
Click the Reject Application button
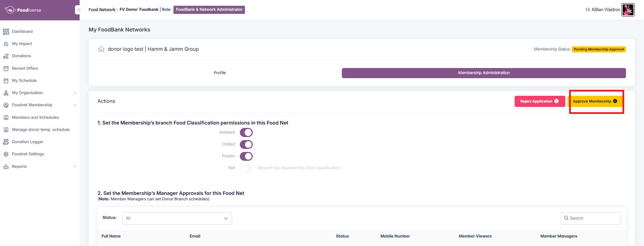[540, 101]
